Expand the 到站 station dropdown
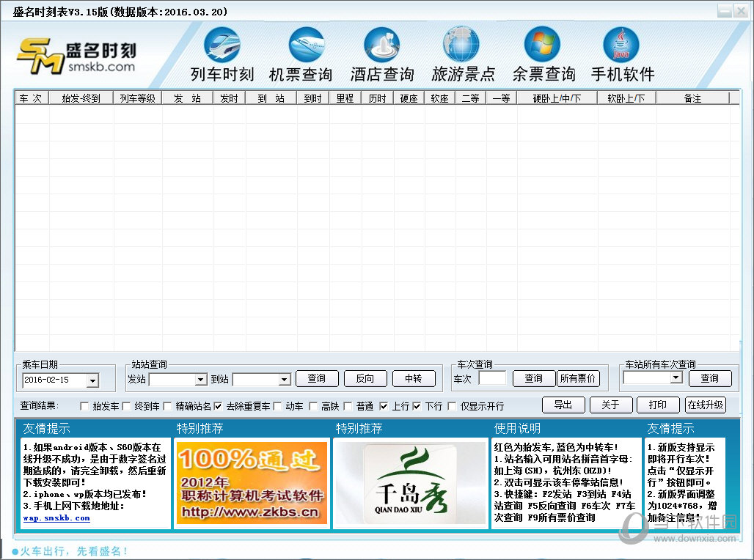Viewport: 754px width, 560px height. coord(285,379)
